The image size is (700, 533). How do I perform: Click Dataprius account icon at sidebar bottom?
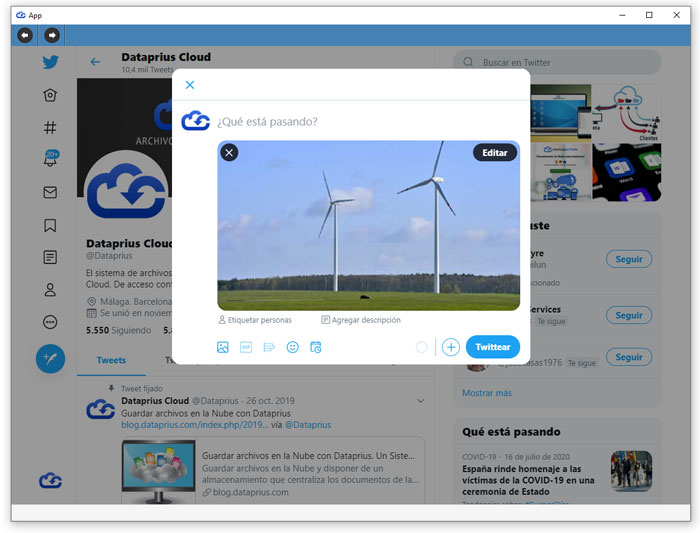point(50,480)
